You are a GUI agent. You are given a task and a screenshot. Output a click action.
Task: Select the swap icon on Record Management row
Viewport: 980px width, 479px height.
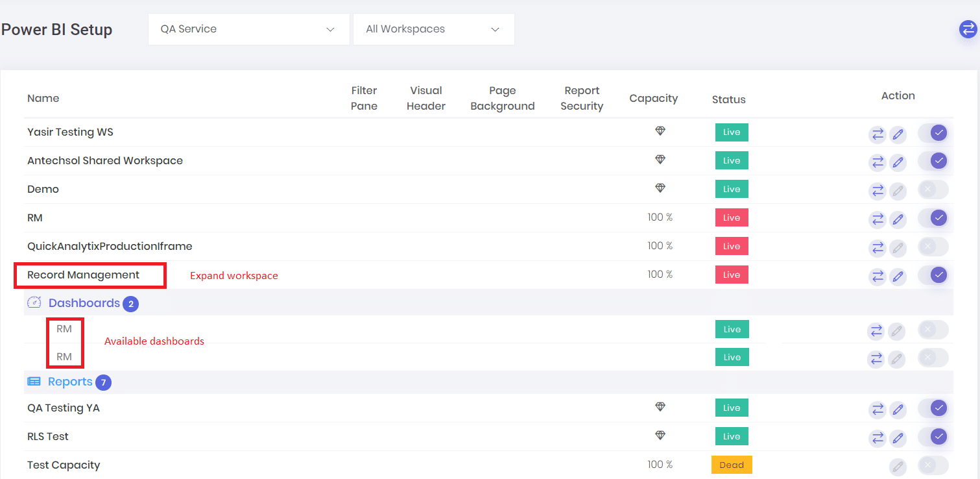click(x=878, y=276)
